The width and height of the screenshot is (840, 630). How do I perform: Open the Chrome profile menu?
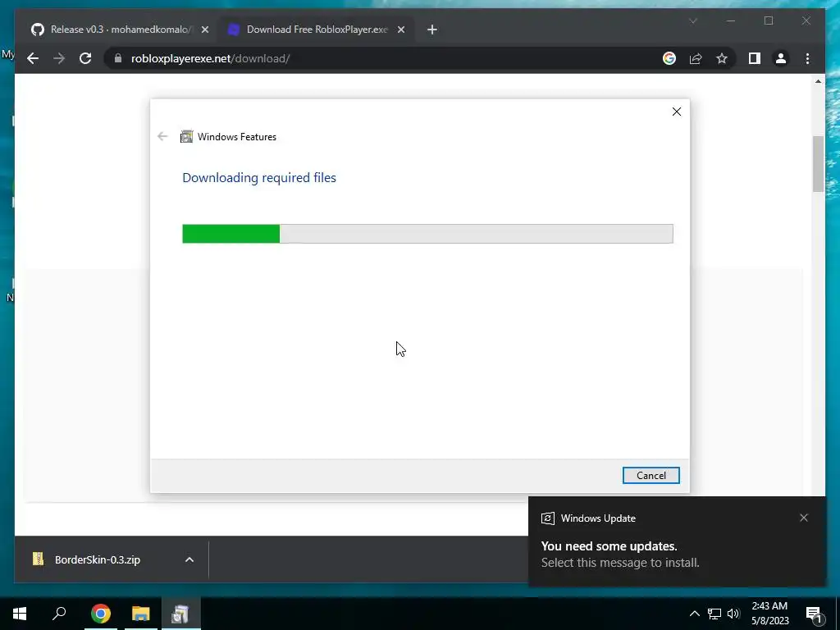pyautogui.click(x=781, y=58)
